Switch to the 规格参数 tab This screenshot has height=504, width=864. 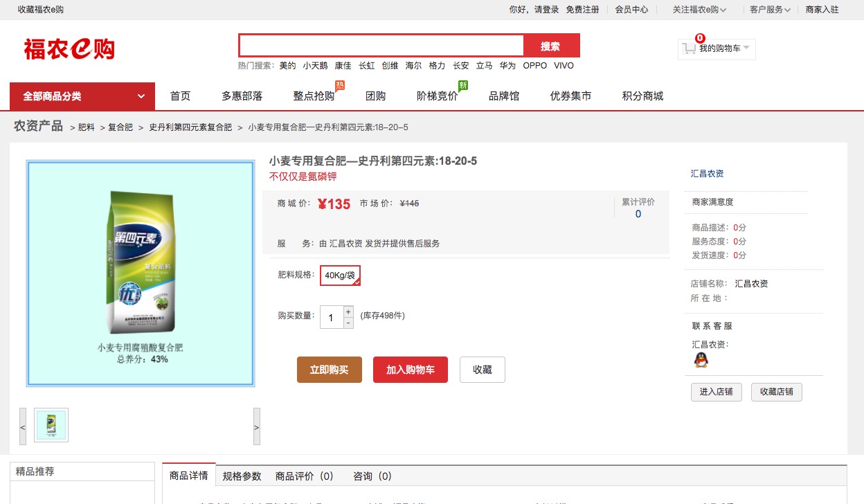(242, 476)
